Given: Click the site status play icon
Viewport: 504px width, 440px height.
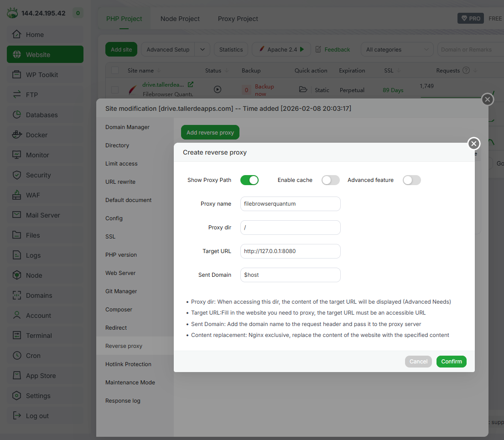Looking at the screenshot, I should point(218,90).
